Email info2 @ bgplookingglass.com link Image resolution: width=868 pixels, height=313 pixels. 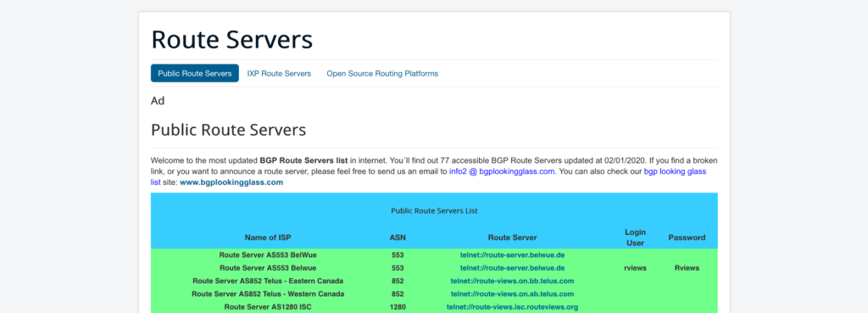coord(502,171)
